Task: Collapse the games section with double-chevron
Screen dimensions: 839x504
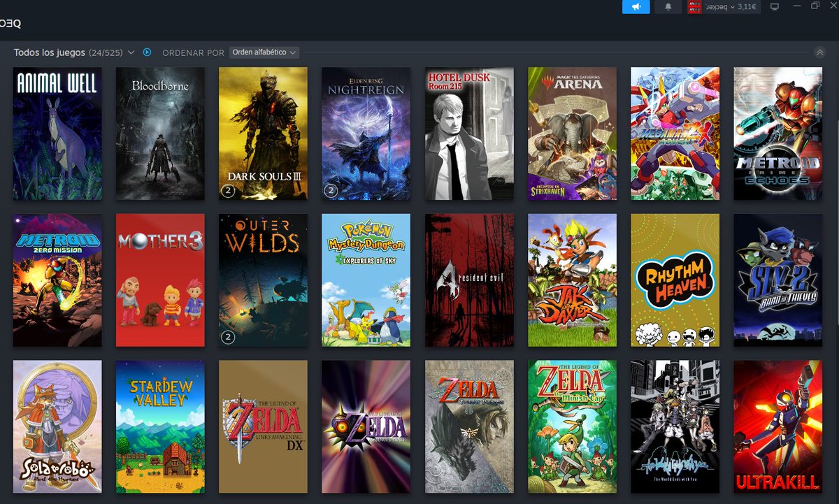Action: (820, 52)
